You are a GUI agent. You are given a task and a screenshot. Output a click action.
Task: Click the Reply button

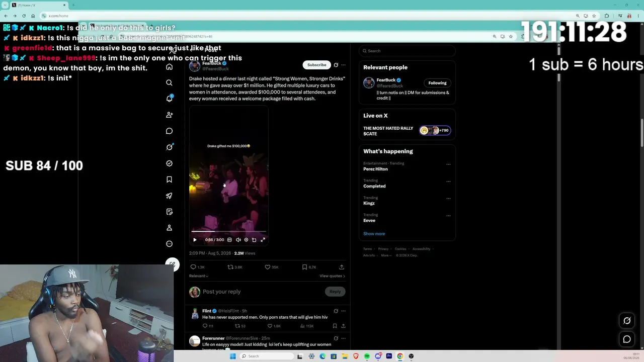coord(335,292)
